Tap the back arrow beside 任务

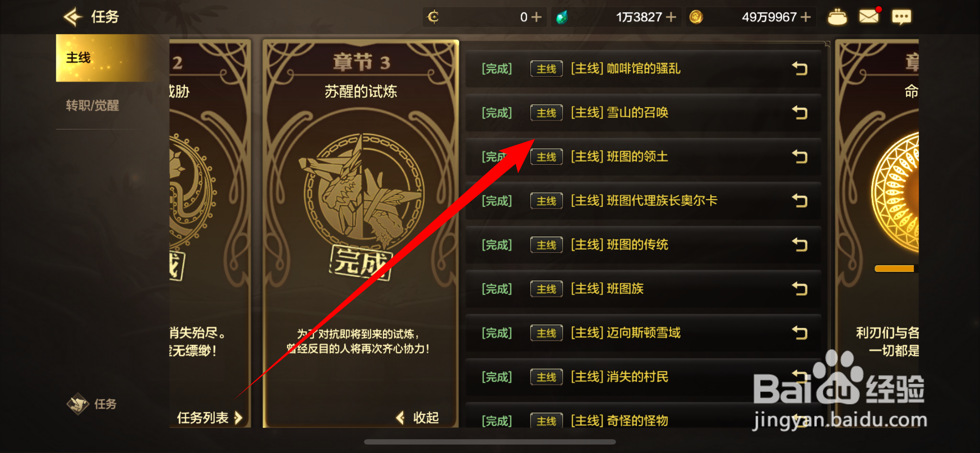(x=72, y=17)
